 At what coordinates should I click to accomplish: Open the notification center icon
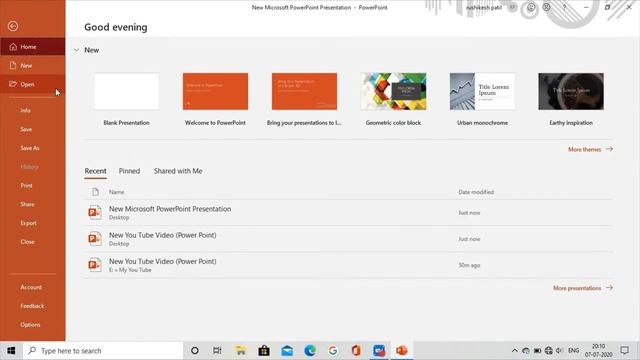[x=624, y=351]
